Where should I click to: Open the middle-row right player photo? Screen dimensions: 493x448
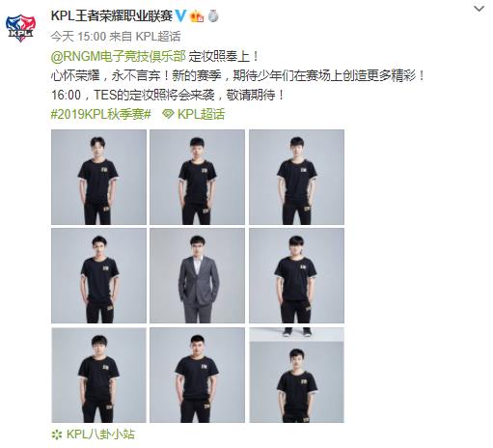pyautogui.click(x=296, y=276)
